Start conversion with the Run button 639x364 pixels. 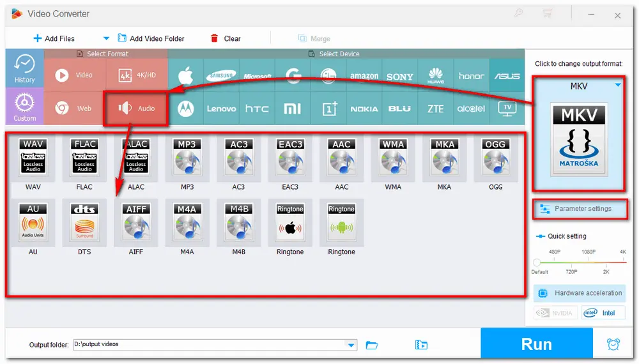(x=536, y=344)
